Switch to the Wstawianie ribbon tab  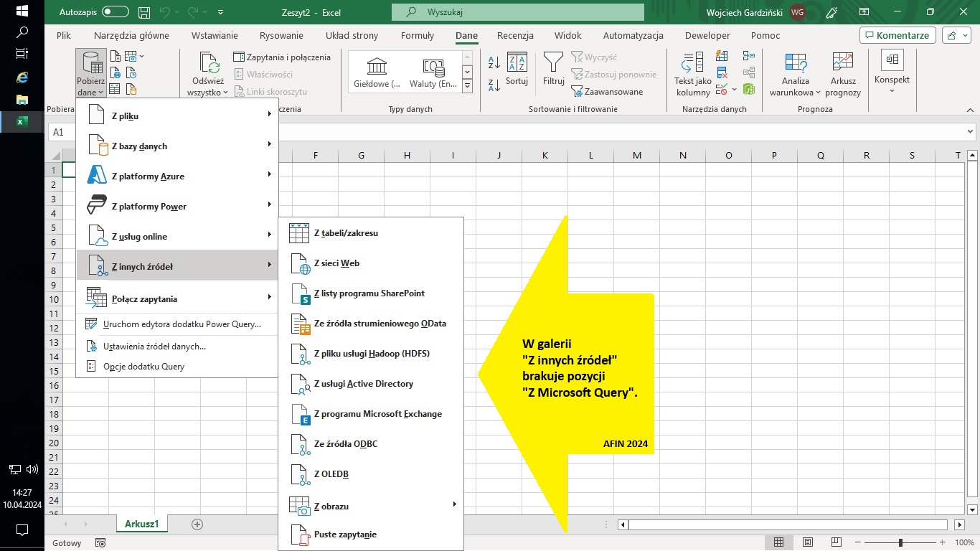(215, 35)
